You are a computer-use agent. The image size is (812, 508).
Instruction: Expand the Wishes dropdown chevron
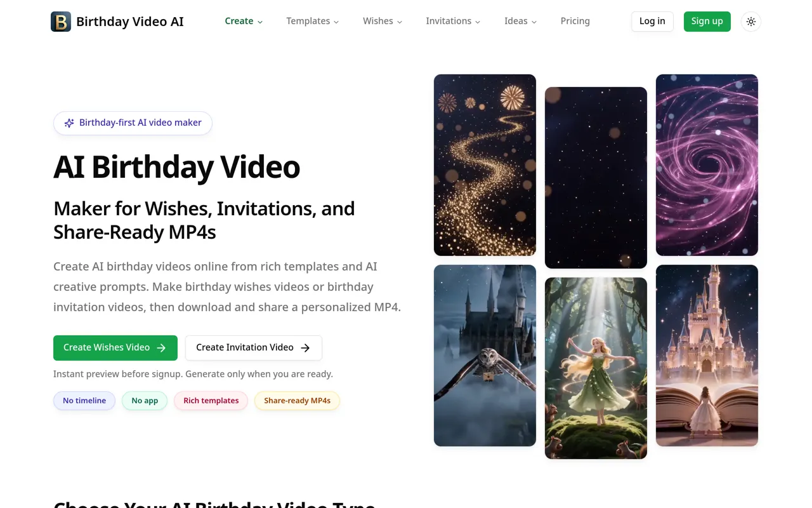click(x=400, y=22)
